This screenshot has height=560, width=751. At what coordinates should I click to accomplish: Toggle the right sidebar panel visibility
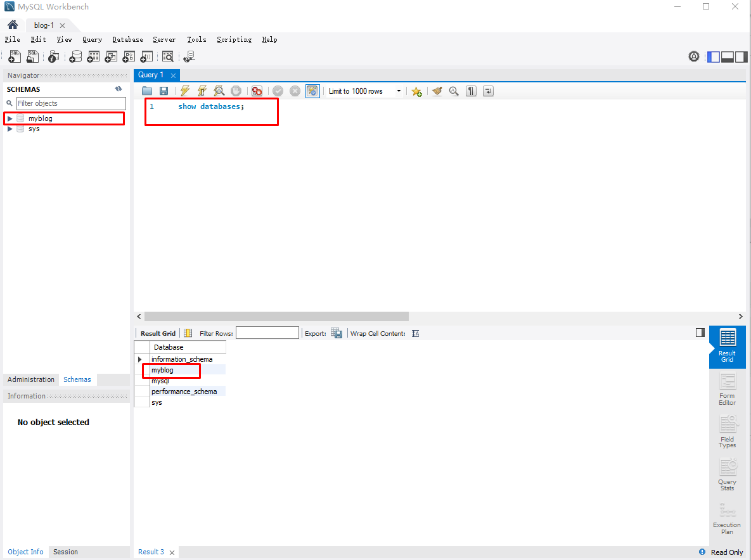(741, 56)
